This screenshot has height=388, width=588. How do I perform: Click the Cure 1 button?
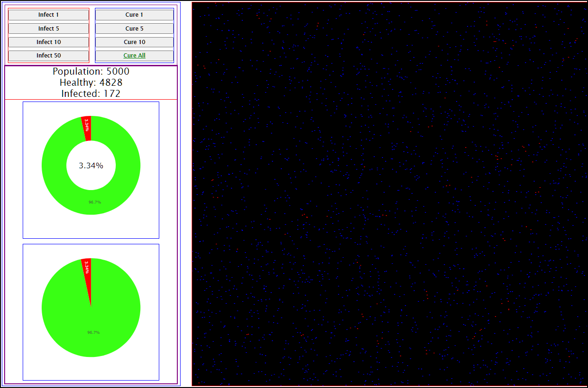(134, 14)
